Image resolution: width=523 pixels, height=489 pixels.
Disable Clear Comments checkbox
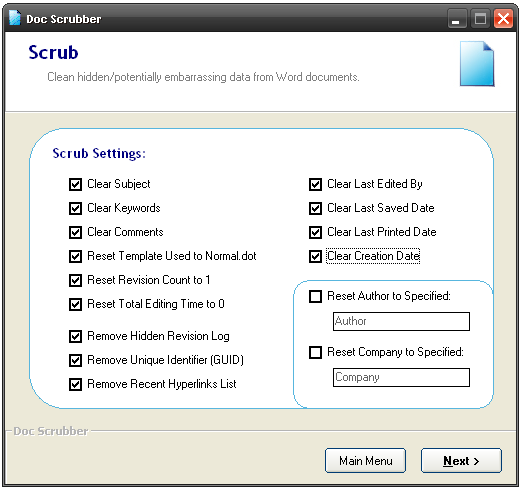point(75,232)
